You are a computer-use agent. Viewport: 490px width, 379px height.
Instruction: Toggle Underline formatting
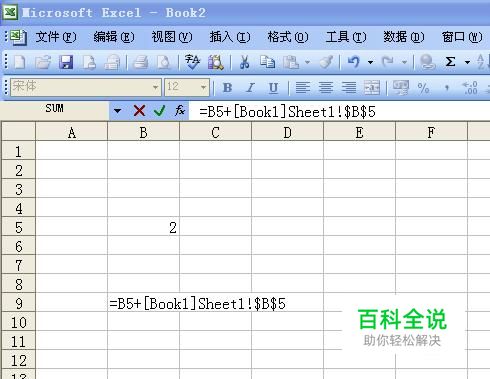pos(273,88)
